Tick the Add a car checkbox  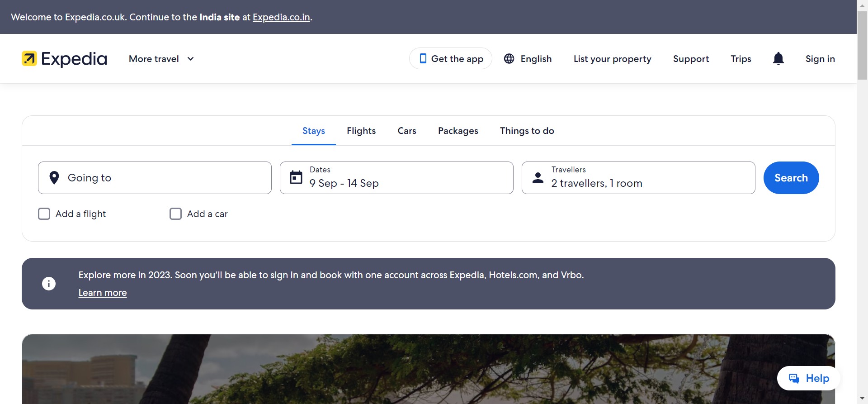pyautogui.click(x=175, y=214)
